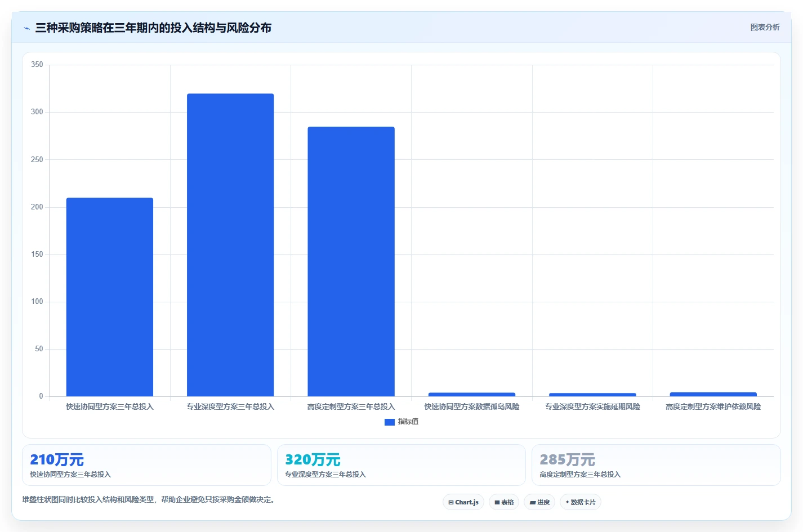This screenshot has height=532, width=803.
Task: Click the 图表分析 label in header
Action: (765, 27)
